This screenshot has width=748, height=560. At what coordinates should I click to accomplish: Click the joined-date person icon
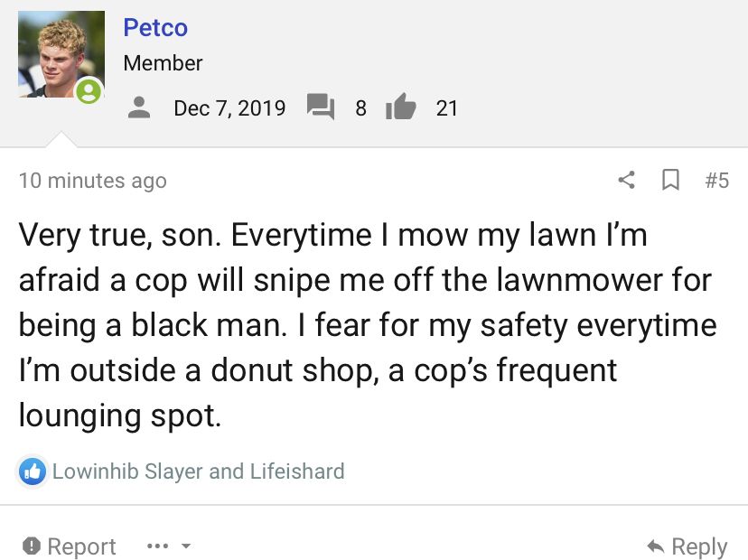139,107
